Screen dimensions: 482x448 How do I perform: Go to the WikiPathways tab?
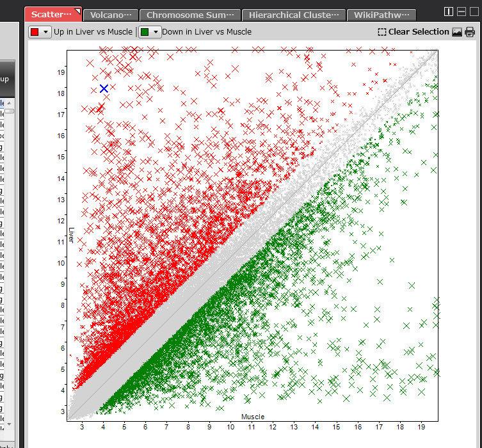click(381, 15)
